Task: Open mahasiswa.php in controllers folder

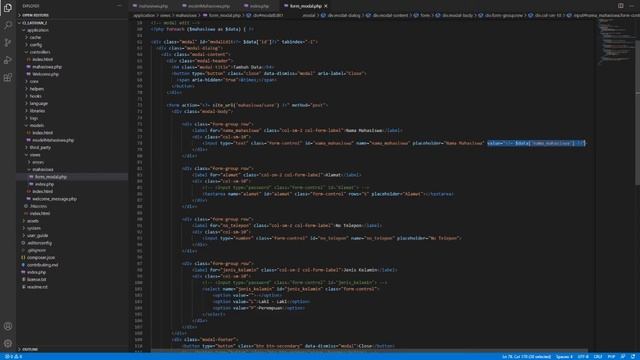Action: tap(47, 67)
